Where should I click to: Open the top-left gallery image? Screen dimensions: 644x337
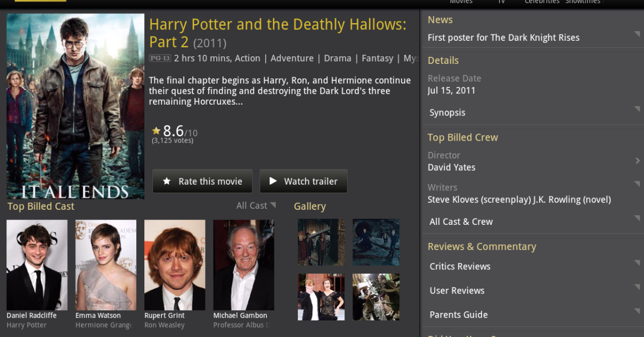(x=321, y=242)
